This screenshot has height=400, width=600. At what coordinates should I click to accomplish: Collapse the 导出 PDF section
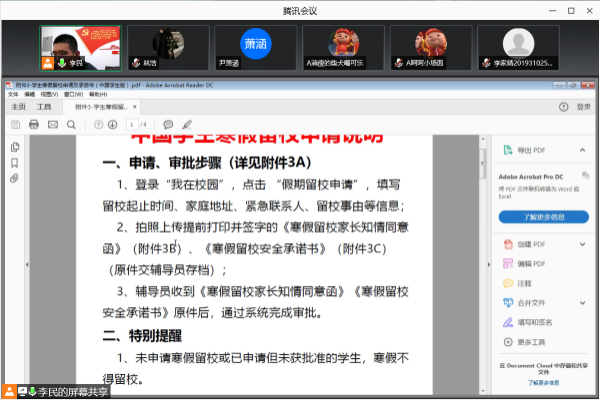[584, 150]
